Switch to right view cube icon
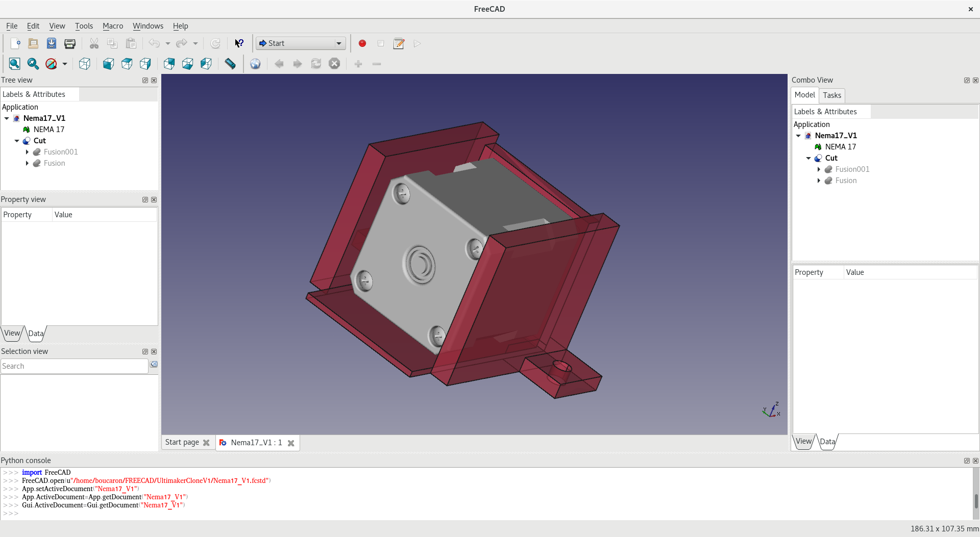Screen dimensions: 980x537 pyautogui.click(x=145, y=64)
